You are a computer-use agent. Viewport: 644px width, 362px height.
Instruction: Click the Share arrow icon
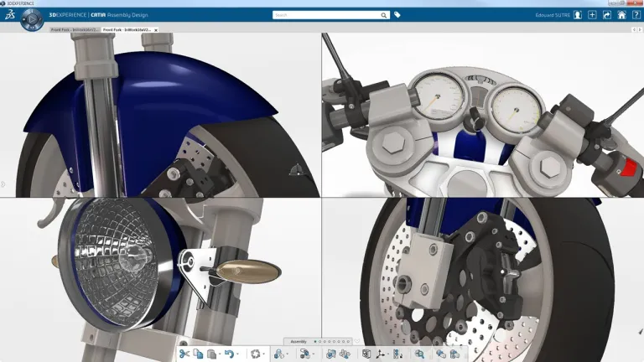pyautogui.click(x=607, y=14)
